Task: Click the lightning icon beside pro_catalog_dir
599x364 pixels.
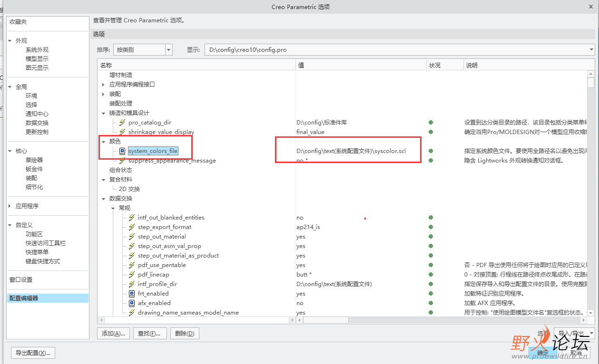Action: [122, 123]
